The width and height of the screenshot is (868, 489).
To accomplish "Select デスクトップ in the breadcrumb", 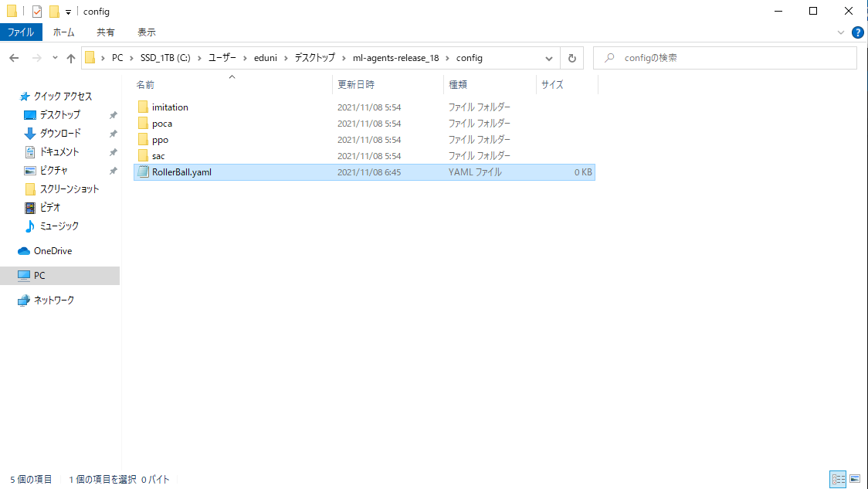I will [314, 58].
